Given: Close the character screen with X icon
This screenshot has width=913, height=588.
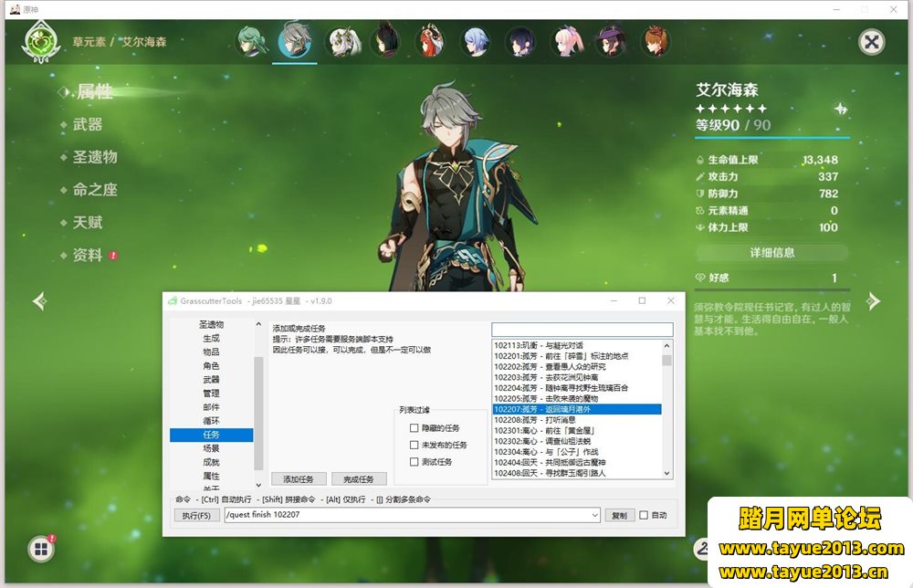Looking at the screenshot, I should pos(872,41).
